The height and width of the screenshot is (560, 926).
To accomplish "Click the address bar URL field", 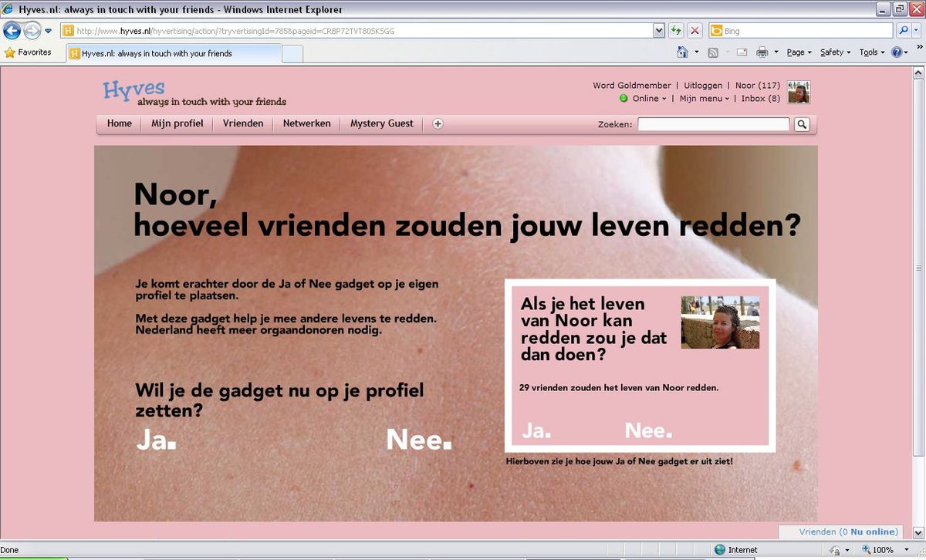I will click(357, 31).
